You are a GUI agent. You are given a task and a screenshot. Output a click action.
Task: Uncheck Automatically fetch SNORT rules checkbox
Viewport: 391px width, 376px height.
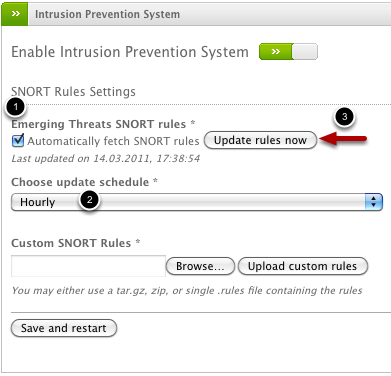point(18,140)
